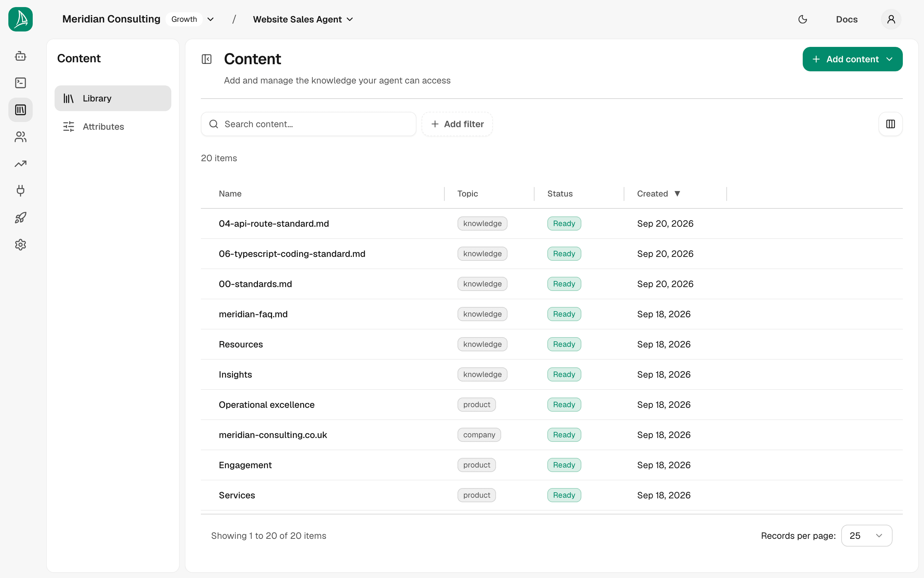Open the rocket deploy sidebar icon
Image resolution: width=924 pixels, height=578 pixels.
[21, 217]
